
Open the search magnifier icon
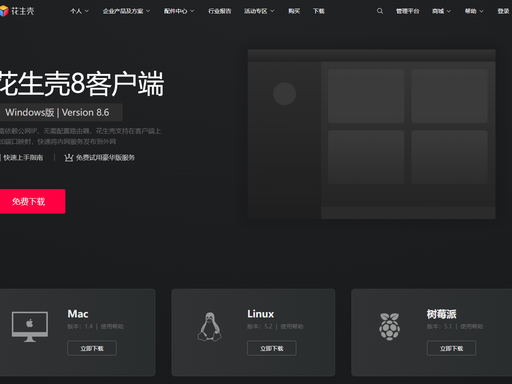coord(380,11)
